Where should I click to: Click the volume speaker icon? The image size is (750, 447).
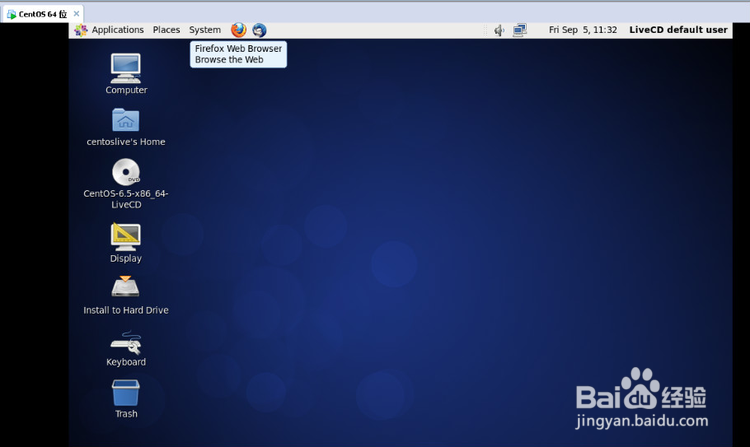pyautogui.click(x=499, y=30)
